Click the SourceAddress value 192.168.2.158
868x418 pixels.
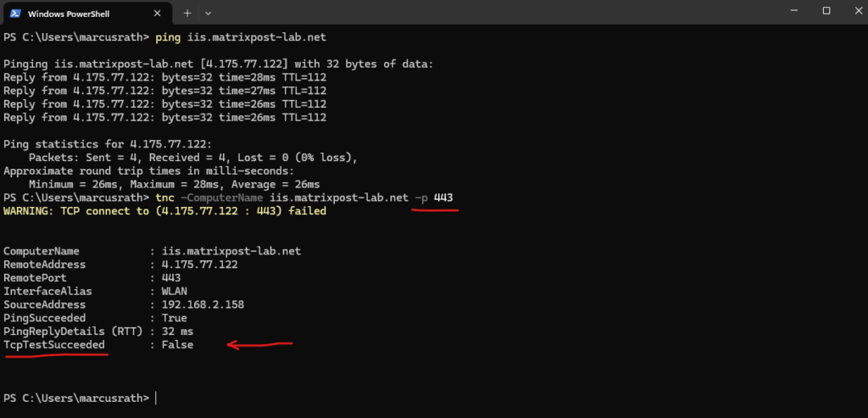(x=203, y=304)
